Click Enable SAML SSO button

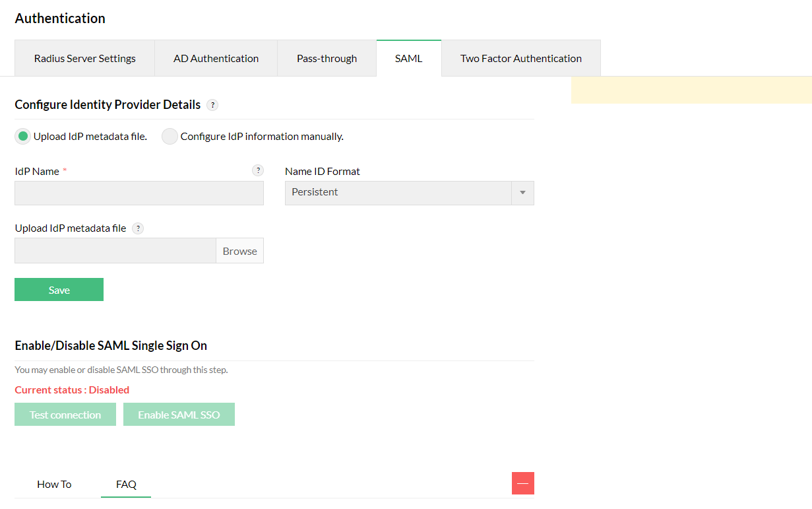pyautogui.click(x=179, y=415)
